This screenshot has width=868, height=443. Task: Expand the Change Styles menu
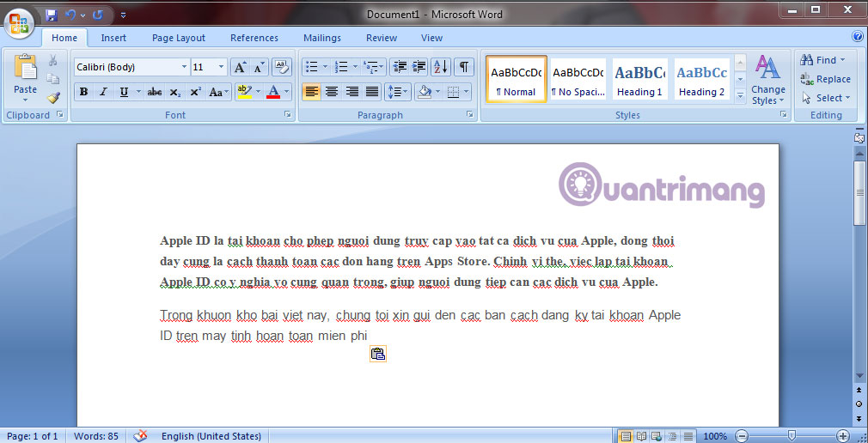pyautogui.click(x=767, y=80)
